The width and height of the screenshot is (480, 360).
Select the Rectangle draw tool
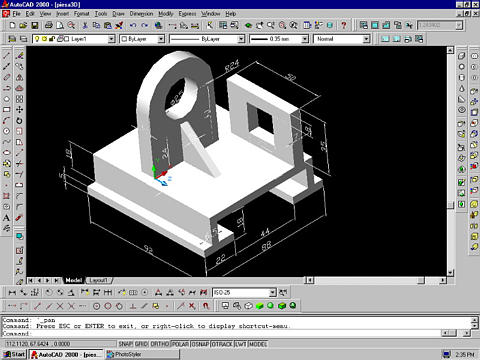(6, 110)
